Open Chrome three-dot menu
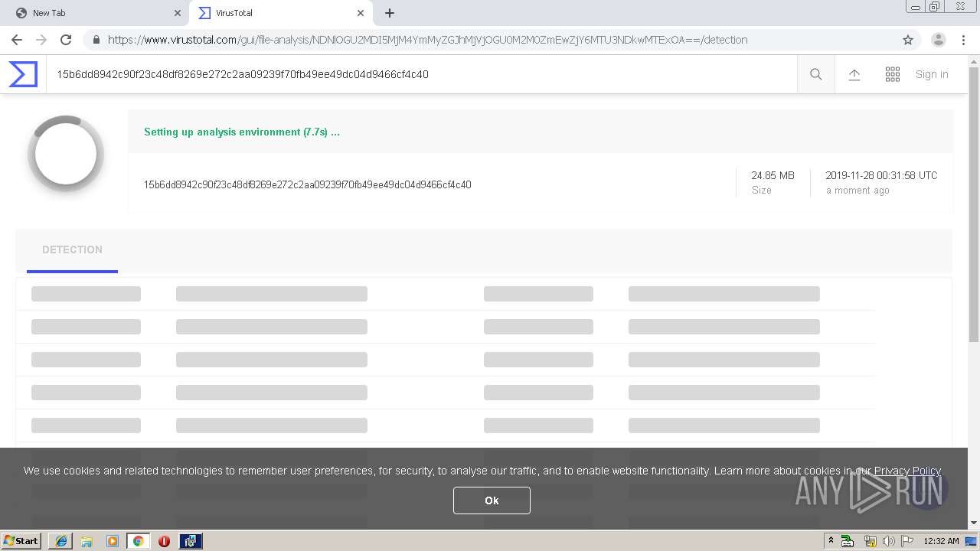Image resolution: width=980 pixels, height=551 pixels. [963, 40]
